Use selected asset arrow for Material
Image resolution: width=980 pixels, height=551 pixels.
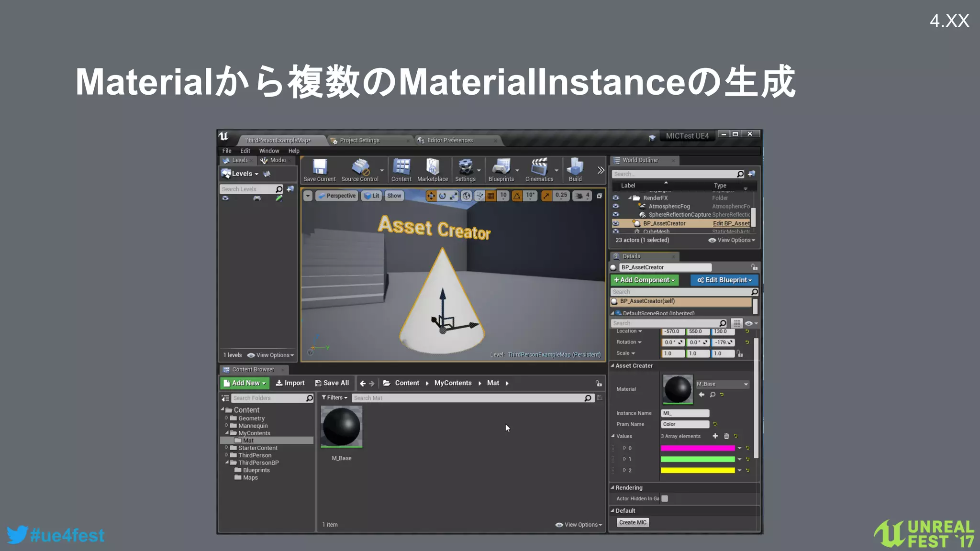click(x=702, y=395)
